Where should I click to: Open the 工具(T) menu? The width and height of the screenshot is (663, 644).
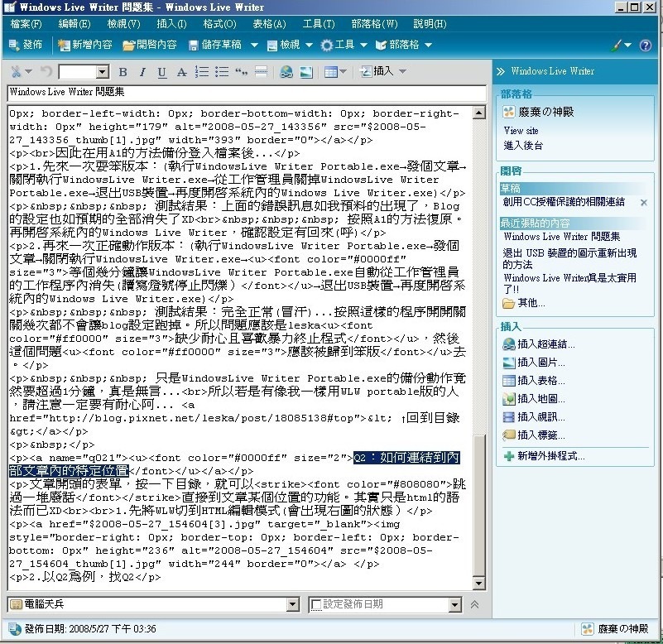tap(319, 24)
